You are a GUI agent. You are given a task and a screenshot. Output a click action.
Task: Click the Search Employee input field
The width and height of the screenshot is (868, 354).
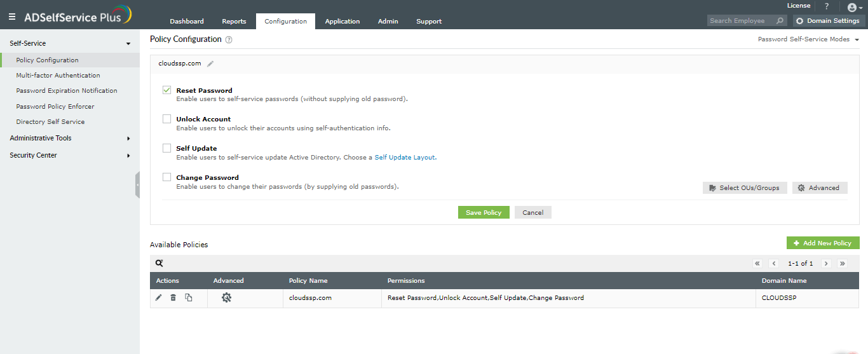coord(741,21)
